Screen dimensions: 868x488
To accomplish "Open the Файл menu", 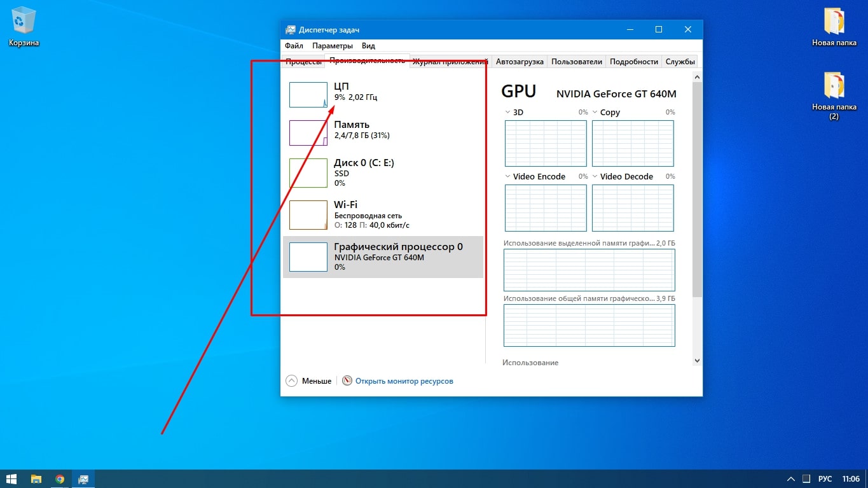I will 294,46.
